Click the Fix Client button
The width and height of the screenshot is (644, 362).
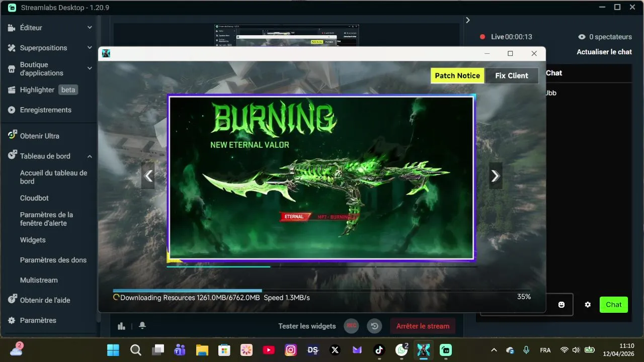512,75
